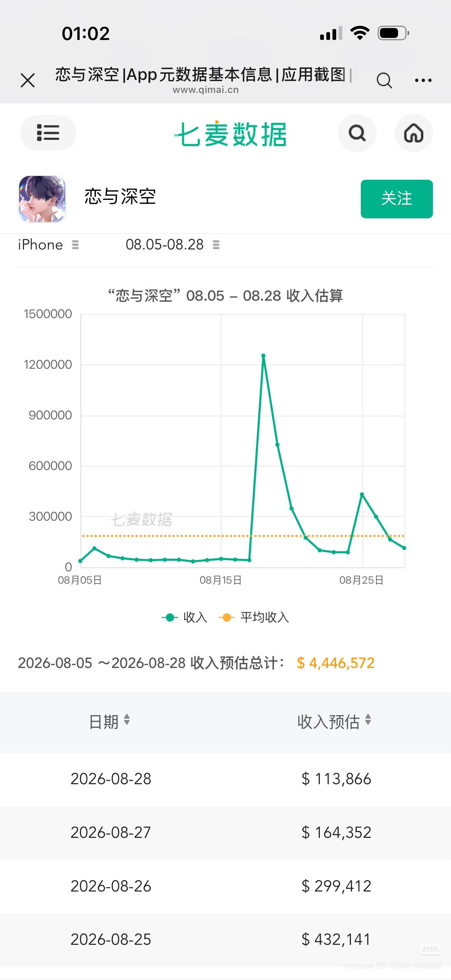Select the $ 164,352 revenue cell

pyautogui.click(x=336, y=832)
